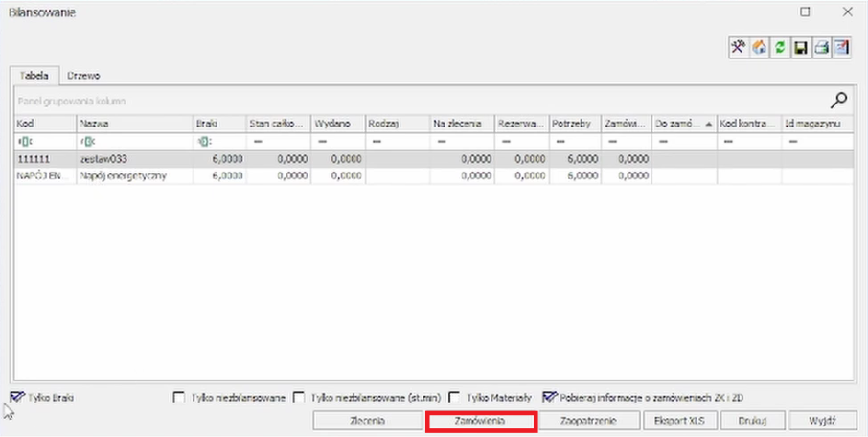Select the Tabela tab

[34, 75]
